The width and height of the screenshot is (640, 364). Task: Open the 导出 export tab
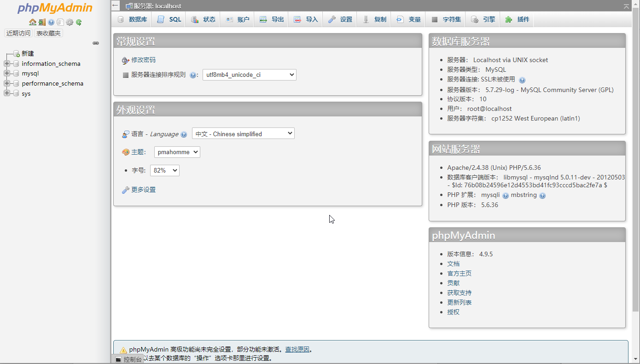click(271, 19)
